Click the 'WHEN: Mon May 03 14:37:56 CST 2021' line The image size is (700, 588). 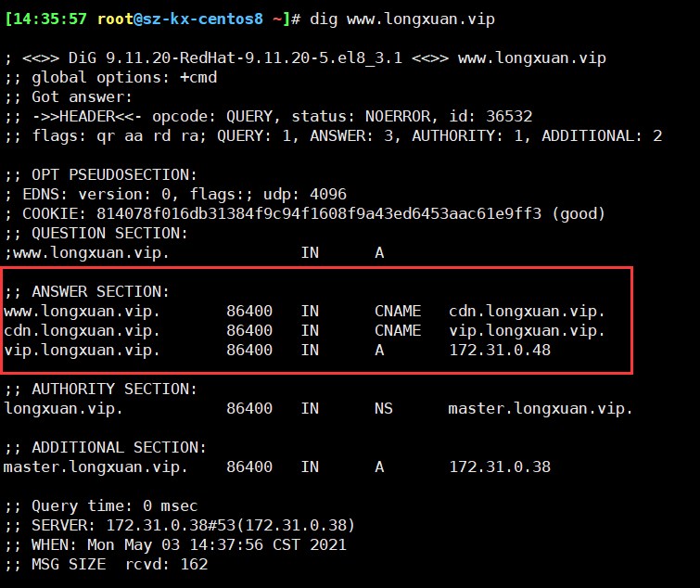tap(175, 545)
